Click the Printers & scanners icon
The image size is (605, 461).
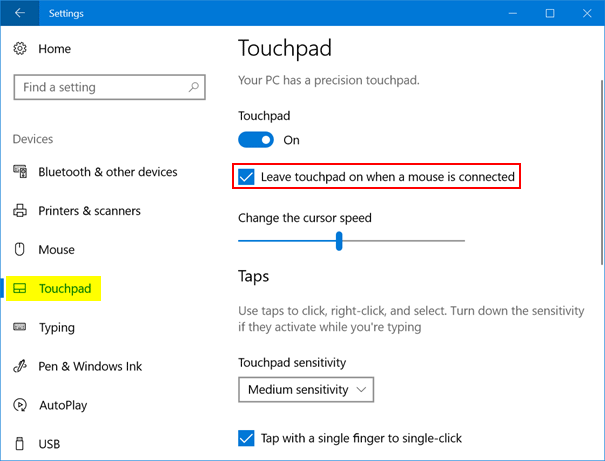pos(20,211)
